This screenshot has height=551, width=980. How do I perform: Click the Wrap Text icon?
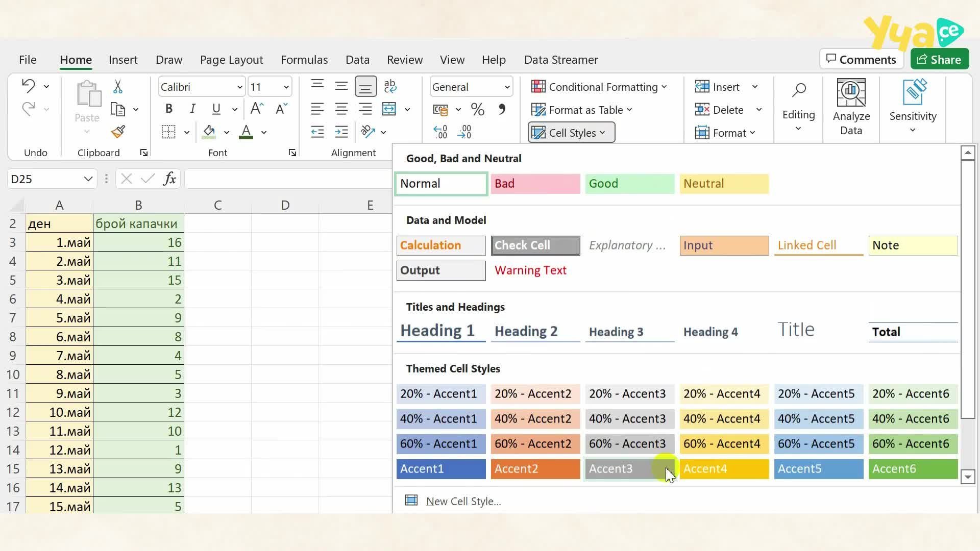click(390, 86)
